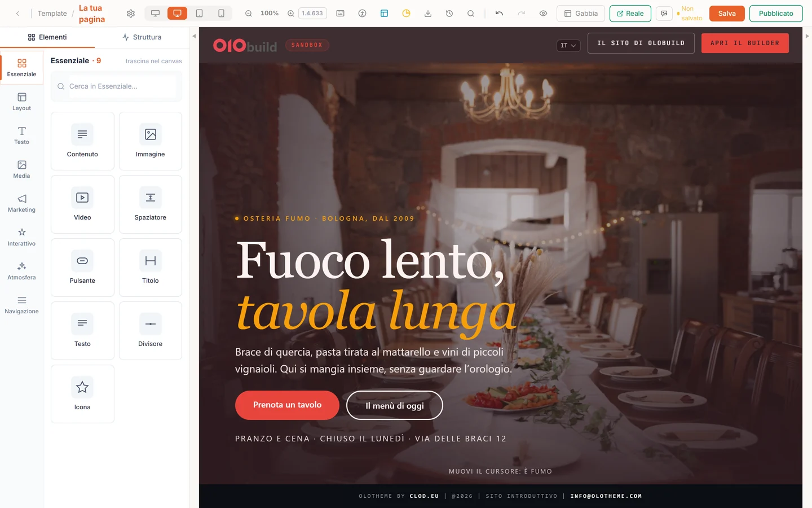Open the Interattivo category
Image resolution: width=812 pixels, height=508 pixels.
(21, 237)
